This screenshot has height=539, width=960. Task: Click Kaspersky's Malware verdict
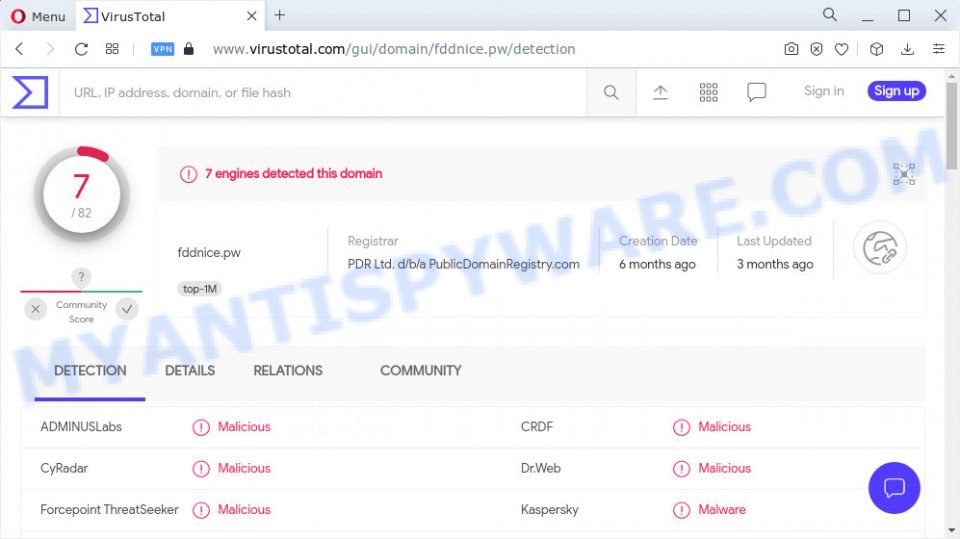[x=722, y=510]
